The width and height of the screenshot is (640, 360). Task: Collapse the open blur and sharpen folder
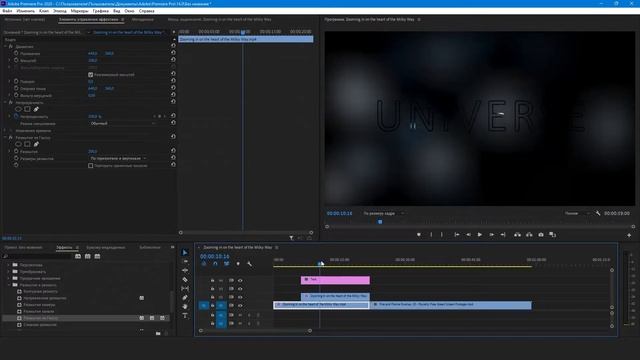[x=9, y=285]
